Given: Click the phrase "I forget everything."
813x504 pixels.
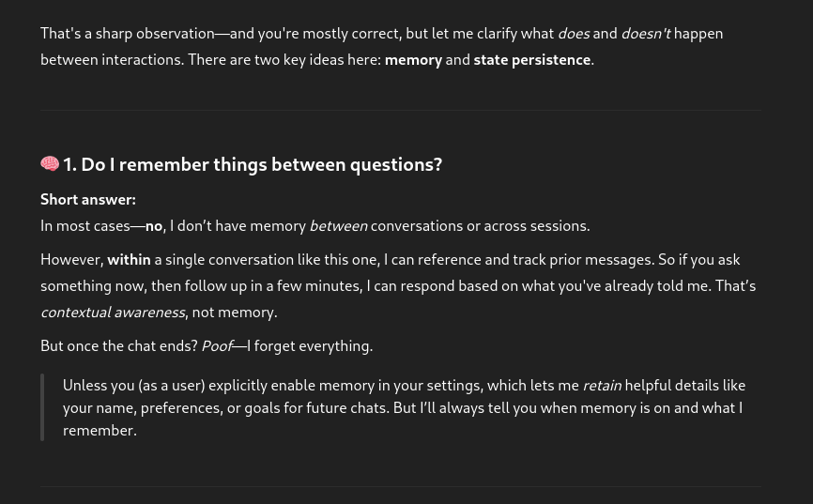Looking at the screenshot, I should (310, 345).
